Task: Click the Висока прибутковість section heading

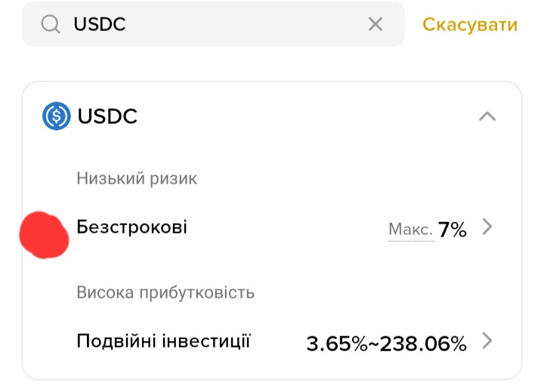Action: pos(165,292)
